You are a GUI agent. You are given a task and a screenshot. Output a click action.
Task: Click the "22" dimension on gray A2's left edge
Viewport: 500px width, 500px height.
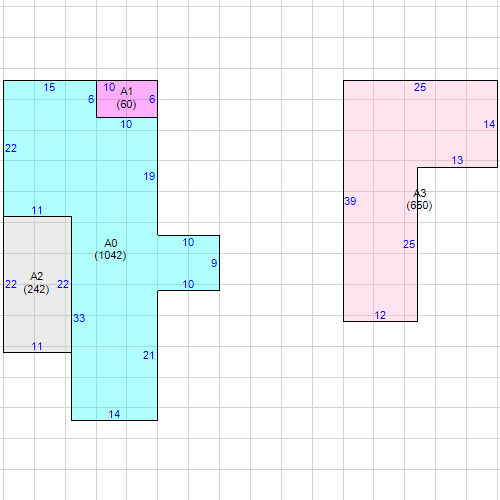coord(11,284)
